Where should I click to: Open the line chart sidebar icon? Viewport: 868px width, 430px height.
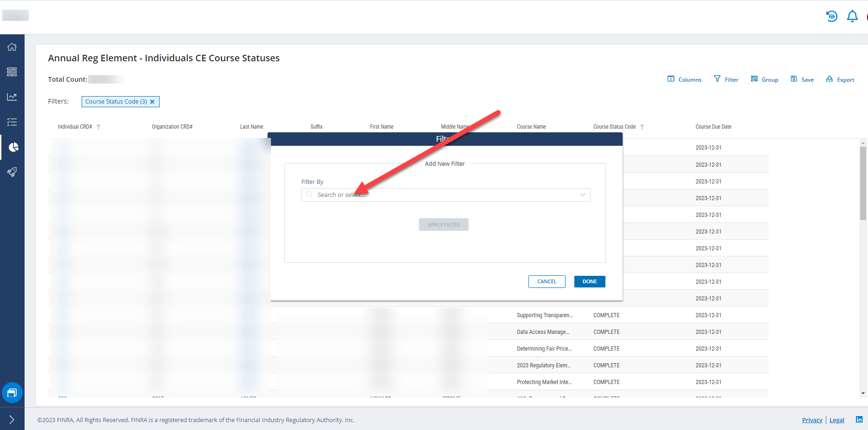pos(12,97)
